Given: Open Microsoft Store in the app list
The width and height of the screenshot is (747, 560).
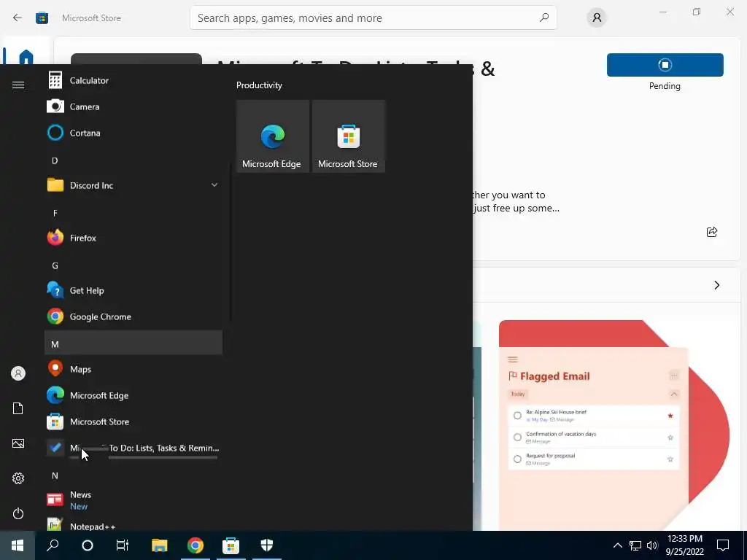Looking at the screenshot, I should click(133, 421).
